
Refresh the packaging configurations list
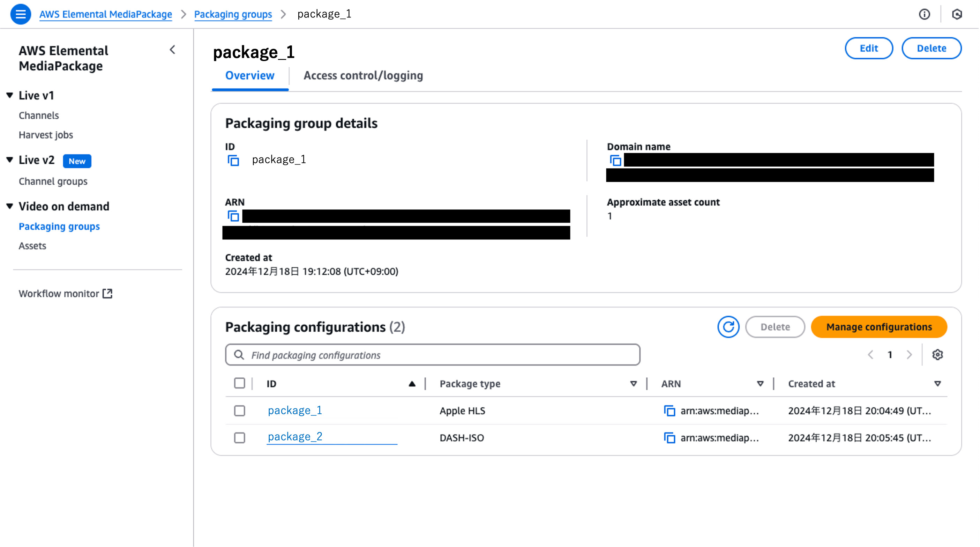coord(728,327)
